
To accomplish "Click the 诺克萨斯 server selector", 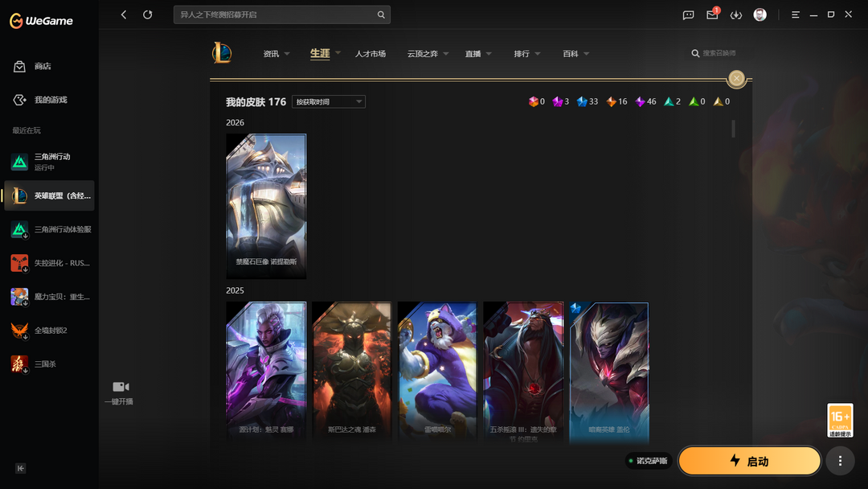I will [x=649, y=461].
